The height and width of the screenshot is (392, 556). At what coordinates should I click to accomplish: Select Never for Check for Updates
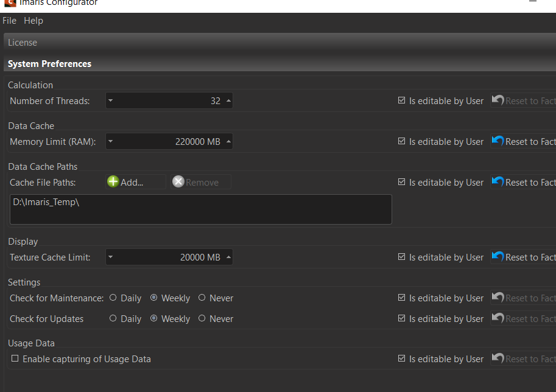[202, 318]
